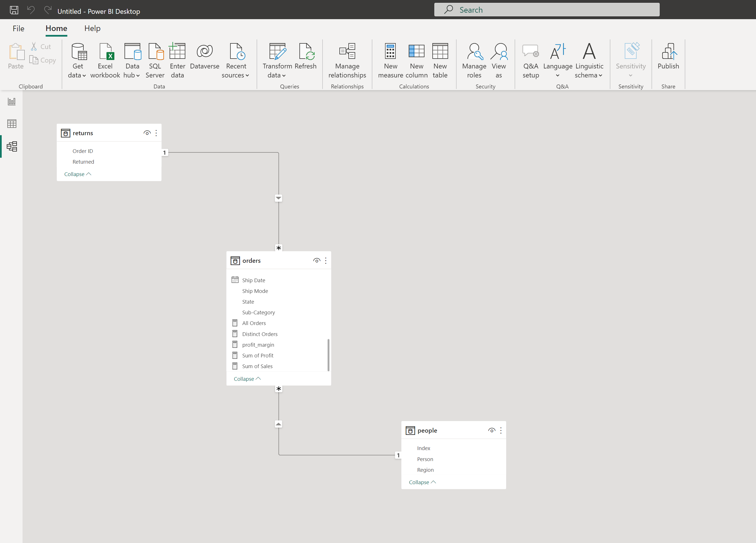
Task: Click the Search input box
Action: [x=547, y=10]
